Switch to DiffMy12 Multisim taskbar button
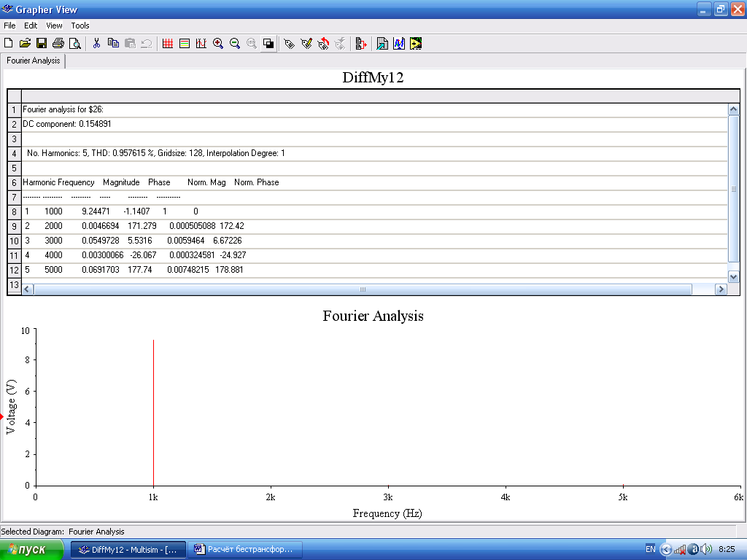This screenshot has width=747, height=560. pyautogui.click(x=128, y=549)
